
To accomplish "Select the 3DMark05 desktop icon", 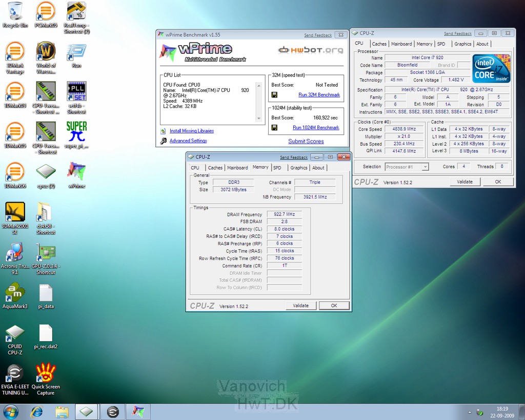I will (15, 135).
